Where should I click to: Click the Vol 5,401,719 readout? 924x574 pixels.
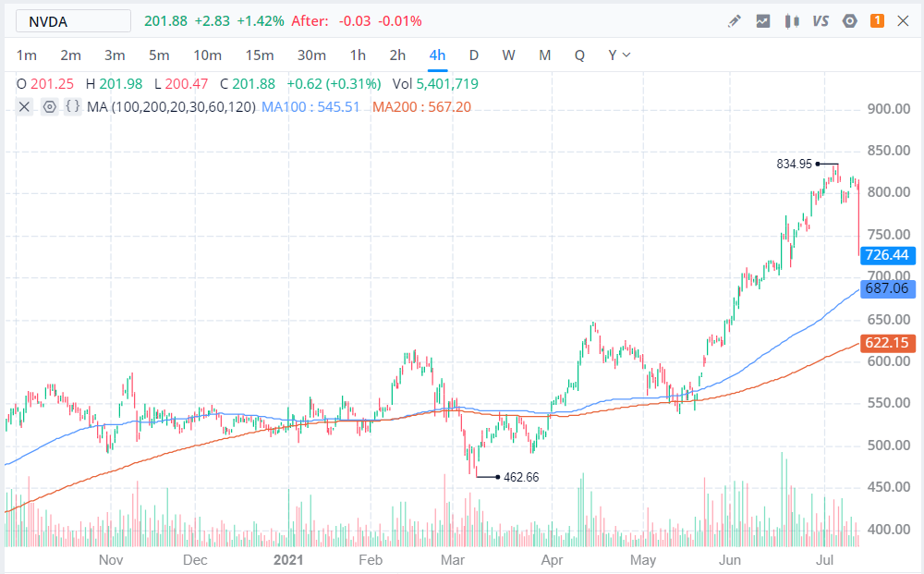pyautogui.click(x=435, y=84)
